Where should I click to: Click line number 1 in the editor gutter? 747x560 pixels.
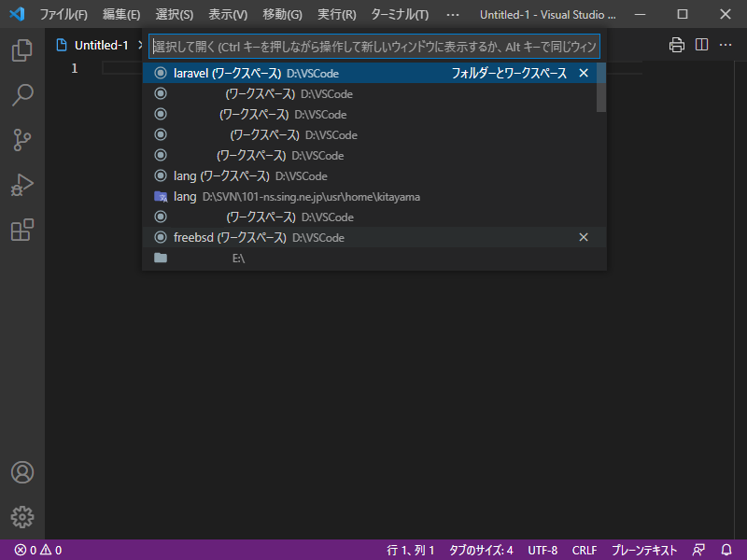pyautogui.click(x=75, y=68)
